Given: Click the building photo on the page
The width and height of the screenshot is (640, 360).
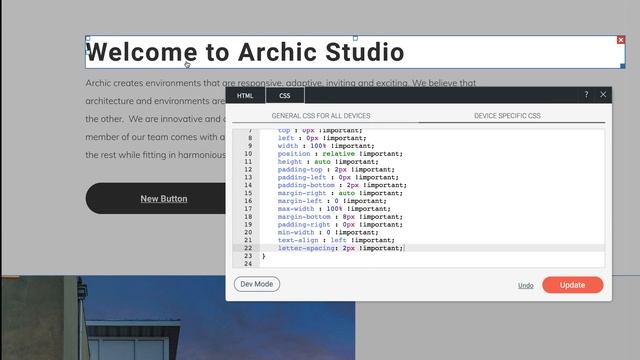Looking at the screenshot, I should 178,318.
